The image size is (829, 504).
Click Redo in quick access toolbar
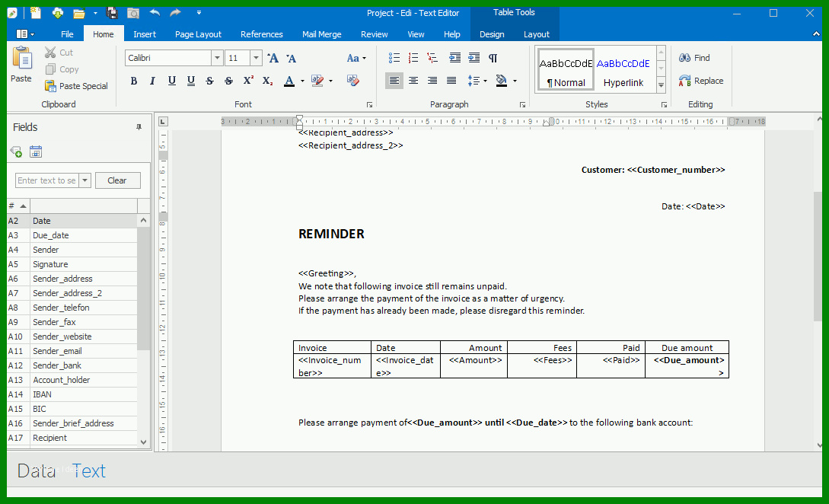(176, 13)
